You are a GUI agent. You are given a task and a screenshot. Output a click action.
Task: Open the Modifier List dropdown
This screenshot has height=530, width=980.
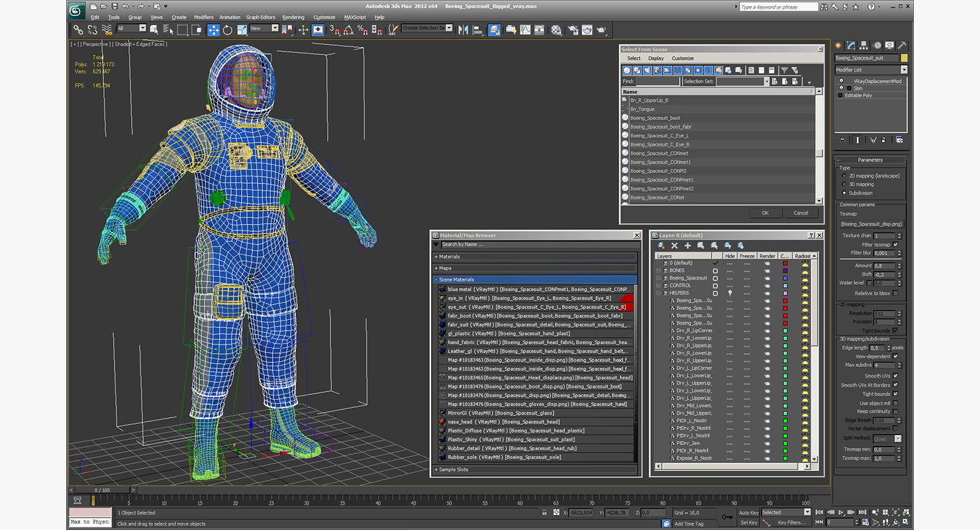[871, 70]
